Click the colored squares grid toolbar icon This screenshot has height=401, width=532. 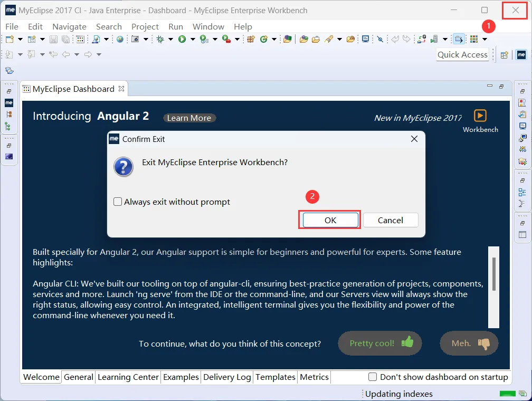click(474, 40)
